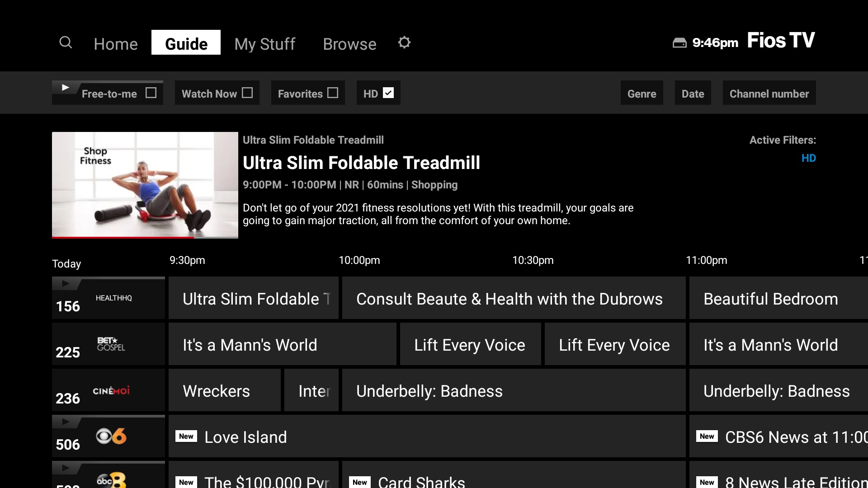The image size is (868, 488).
Task: Open the Channel number sort dropdown
Action: tap(769, 93)
